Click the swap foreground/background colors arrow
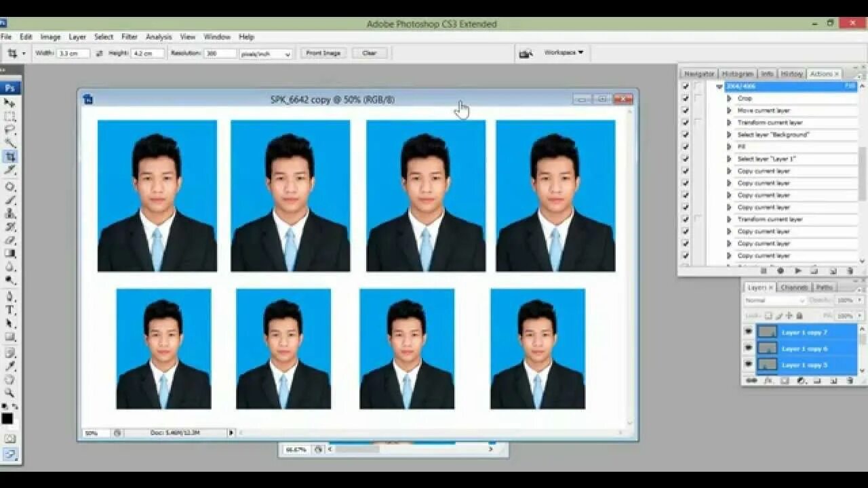This screenshot has height=488, width=868. [x=16, y=407]
